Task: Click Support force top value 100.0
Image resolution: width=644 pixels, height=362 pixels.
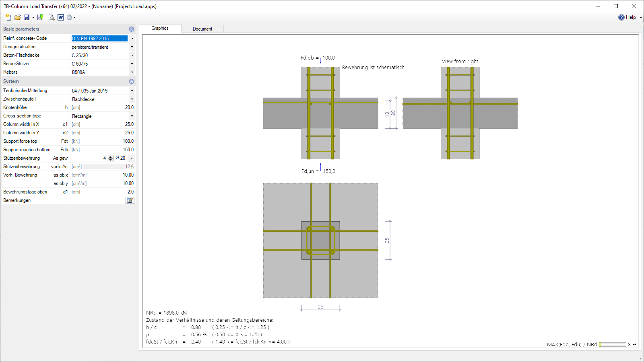Action: [103, 141]
